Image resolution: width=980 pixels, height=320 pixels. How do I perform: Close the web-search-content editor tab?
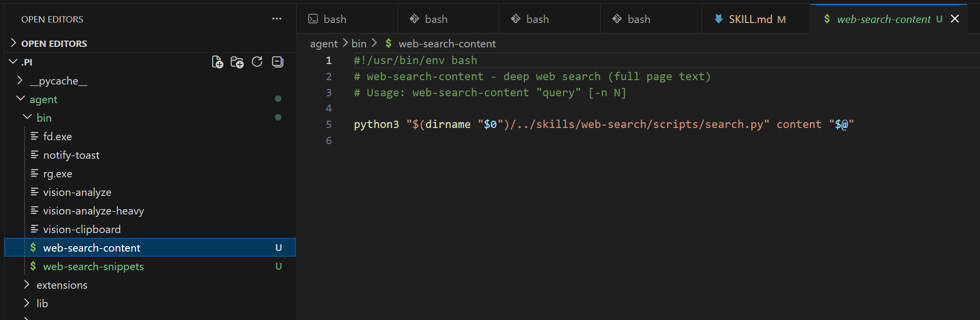[955, 19]
